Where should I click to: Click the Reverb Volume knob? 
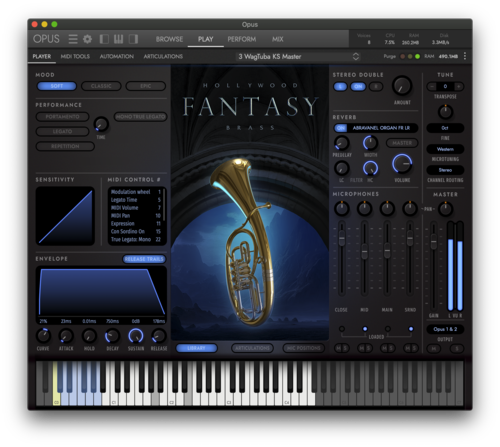pos(402,164)
